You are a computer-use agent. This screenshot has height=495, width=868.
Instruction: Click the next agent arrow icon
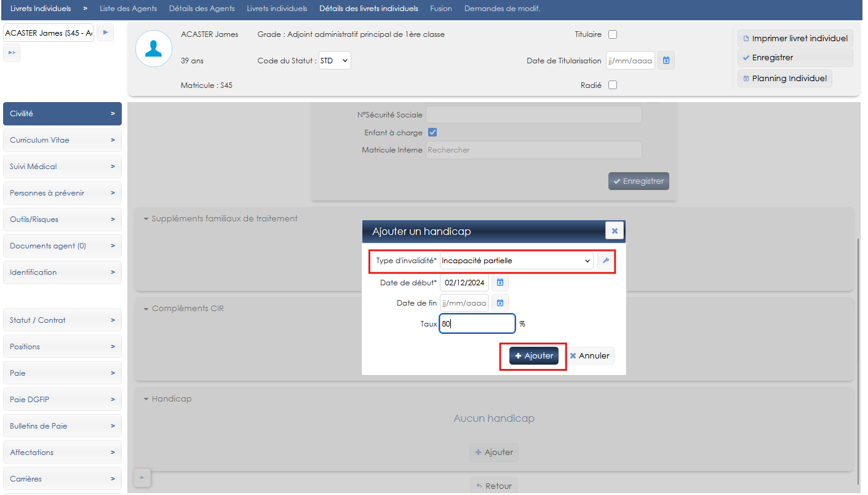(x=105, y=33)
